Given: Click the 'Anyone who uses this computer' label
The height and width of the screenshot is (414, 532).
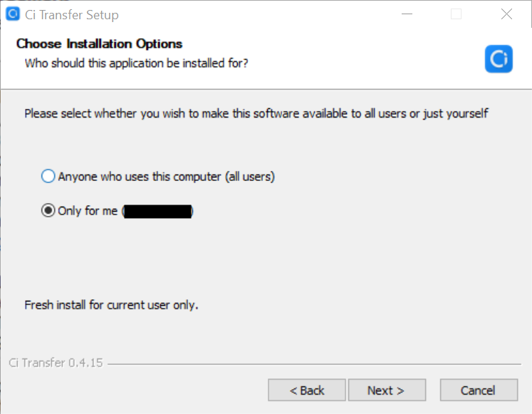Looking at the screenshot, I should 166,177.
